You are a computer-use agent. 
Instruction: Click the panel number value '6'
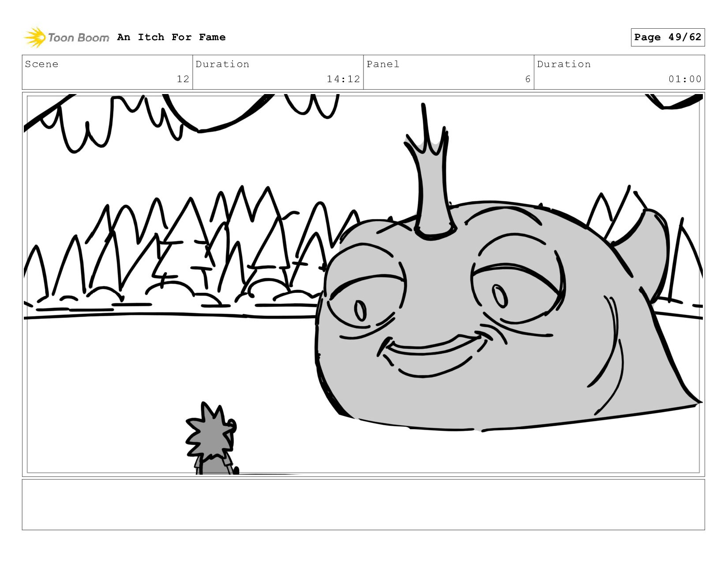point(528,79)
